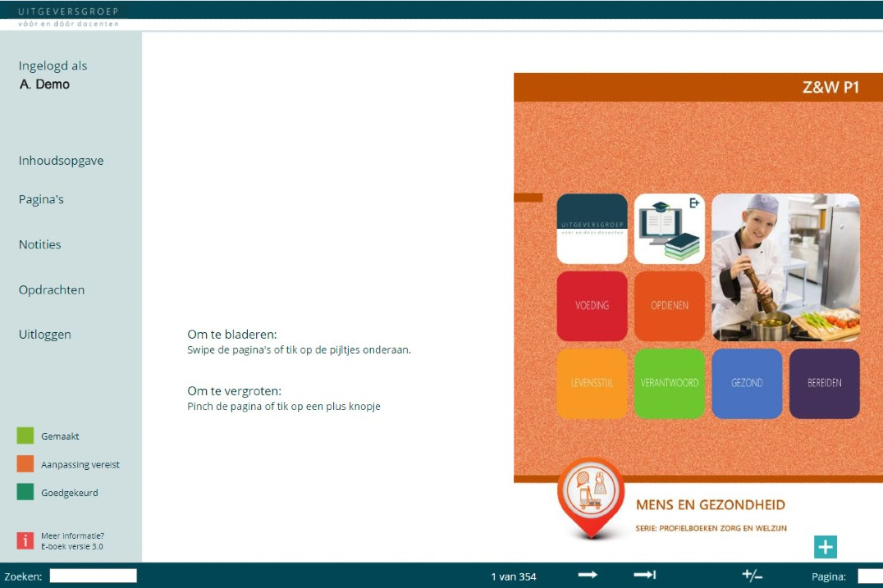Click the green 'Gemaakt' legend square

point(25,435)
